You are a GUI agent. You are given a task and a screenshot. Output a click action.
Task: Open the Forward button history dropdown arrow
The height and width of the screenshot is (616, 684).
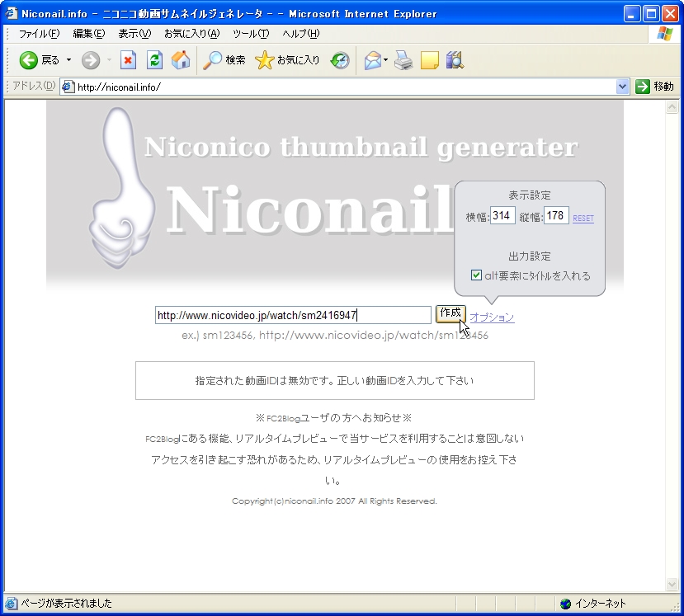click(x=109, y=60)
